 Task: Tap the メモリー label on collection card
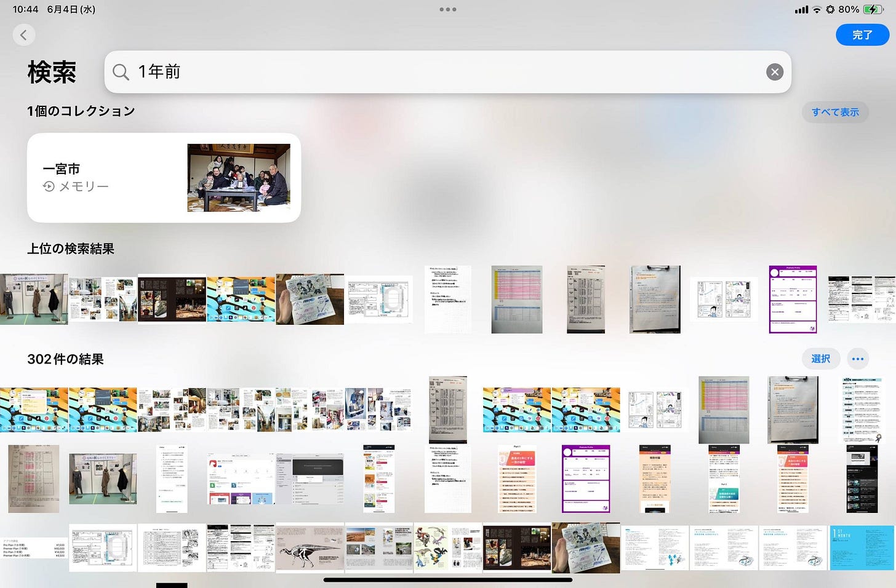[x=76, y=186]
